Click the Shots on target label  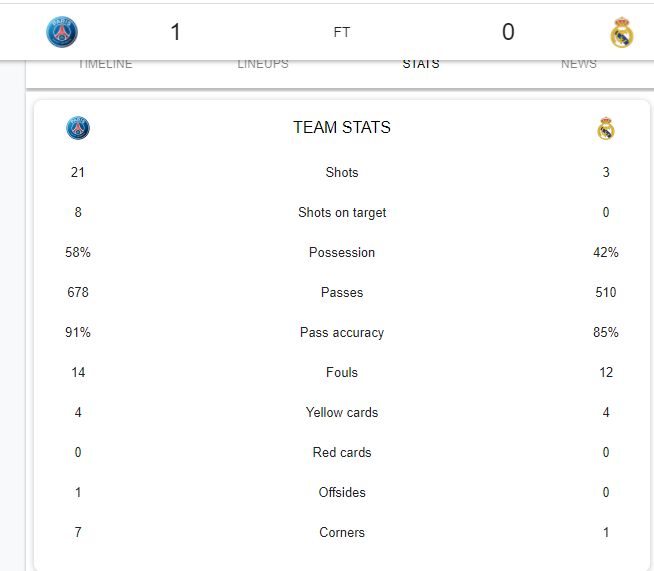pos(342,212)
